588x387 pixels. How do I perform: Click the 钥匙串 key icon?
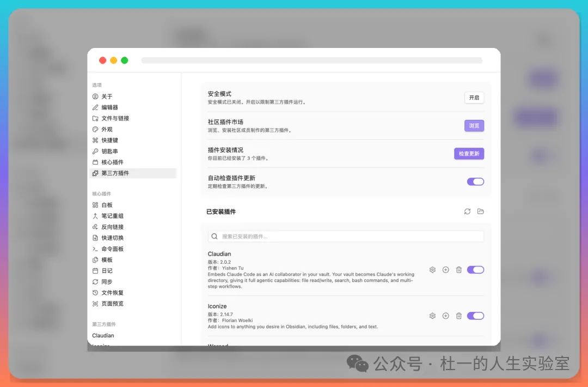coord(95,152)
